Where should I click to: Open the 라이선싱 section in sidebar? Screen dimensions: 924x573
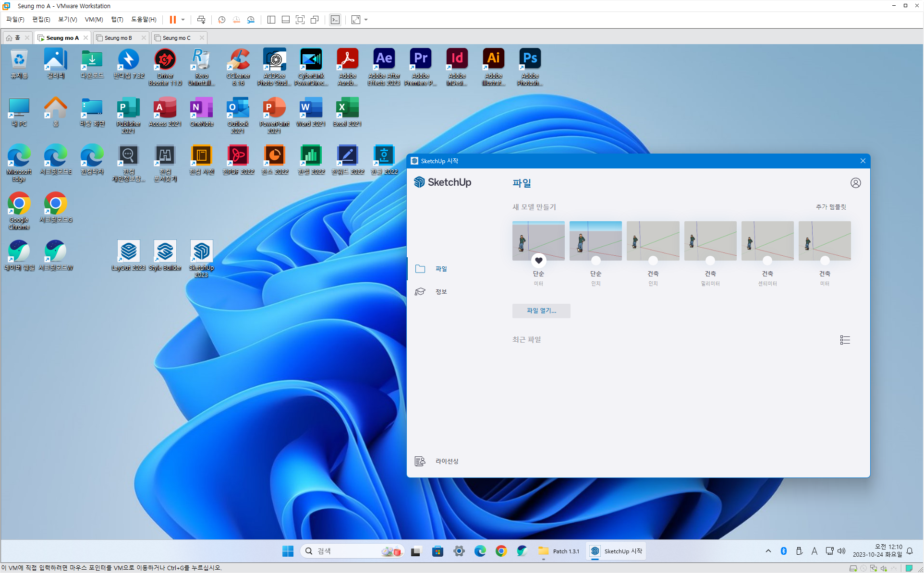pos(446,461)
